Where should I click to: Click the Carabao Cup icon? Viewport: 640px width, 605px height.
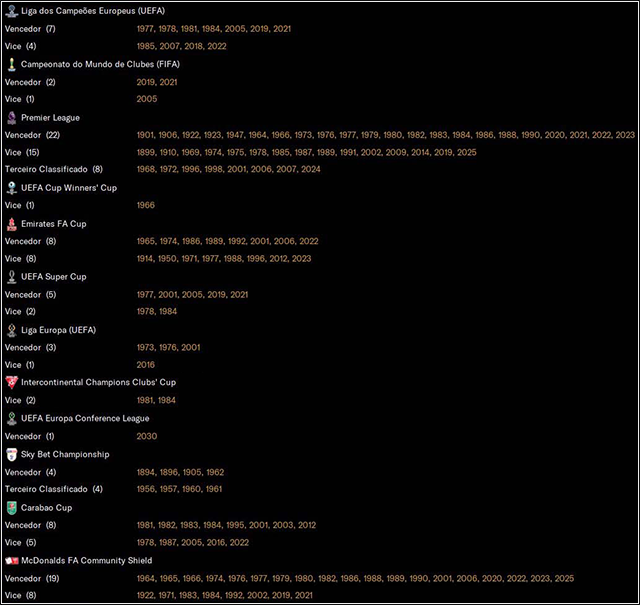[11, 508]
